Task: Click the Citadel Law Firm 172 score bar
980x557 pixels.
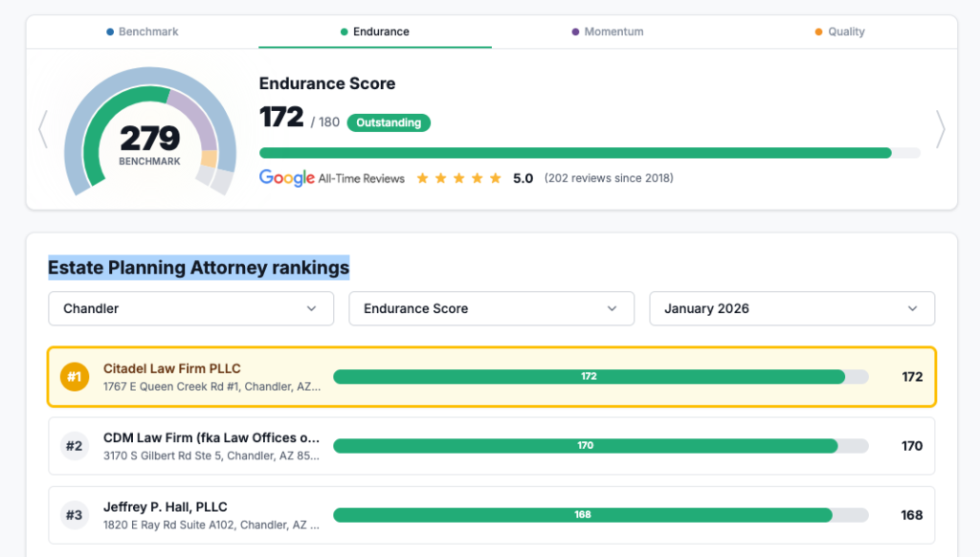Action: pos(601,376)
